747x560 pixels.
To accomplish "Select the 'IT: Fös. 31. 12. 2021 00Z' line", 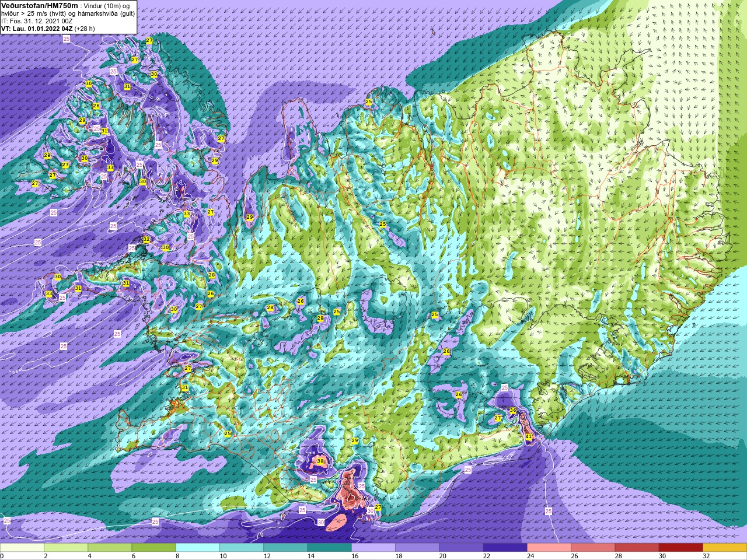I will [x=37, y=20].
